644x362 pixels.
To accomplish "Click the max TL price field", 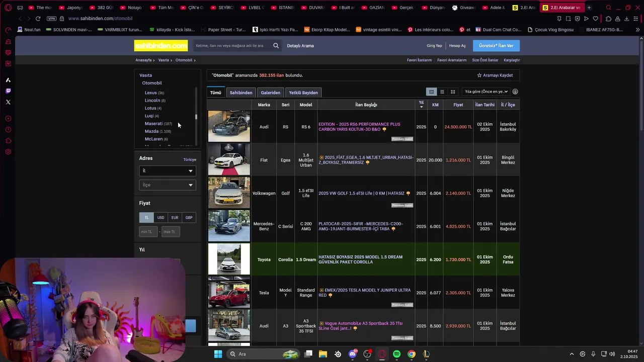I will coord(171,232).
